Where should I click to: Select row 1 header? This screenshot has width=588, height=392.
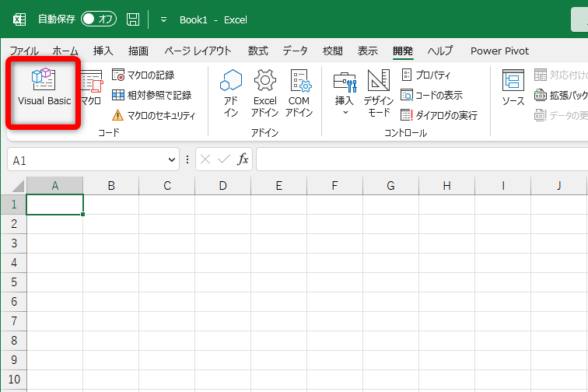point(14,205)
